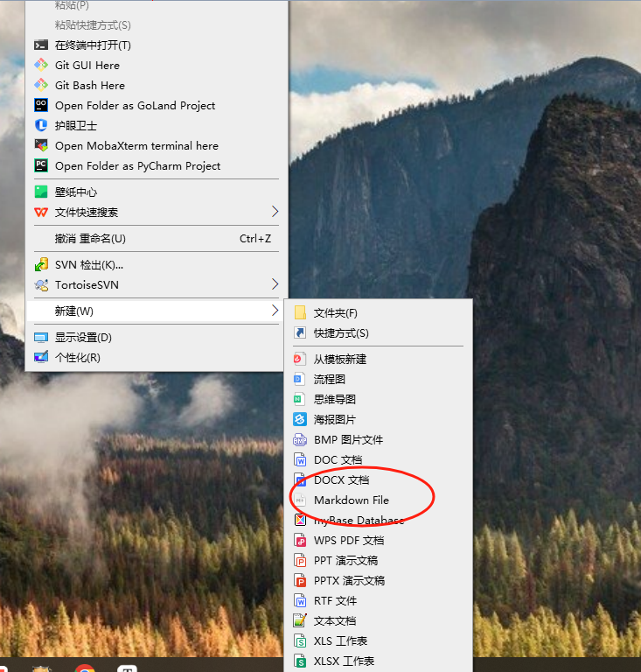Expand the 文件快速搜索 submenu arrow
Viewport: 641px width, 672px height.
pos(275,212)
